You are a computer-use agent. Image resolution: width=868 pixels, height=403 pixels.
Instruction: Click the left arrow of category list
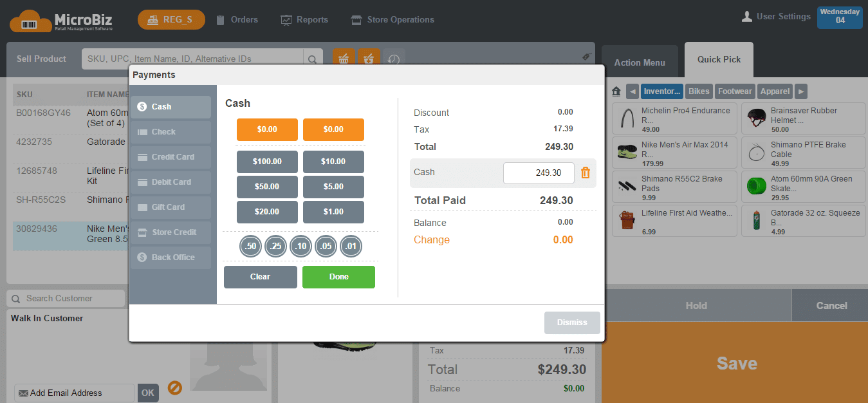pos(632,91)
